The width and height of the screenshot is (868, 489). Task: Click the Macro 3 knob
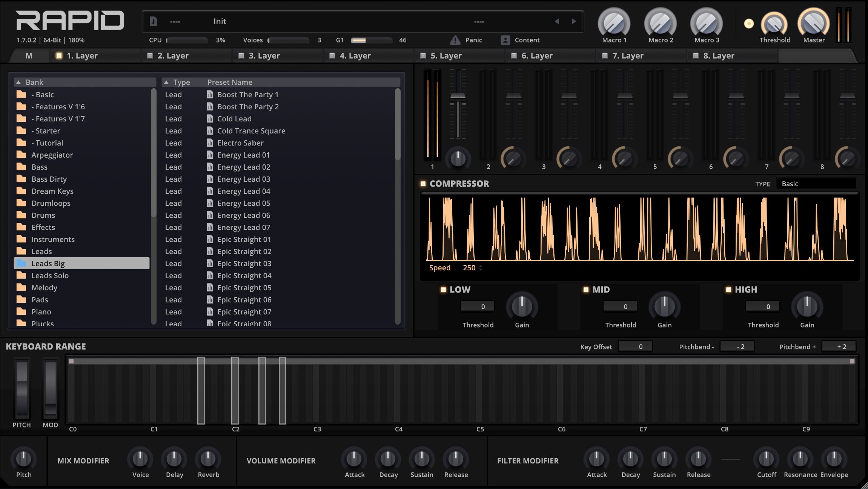707,23
